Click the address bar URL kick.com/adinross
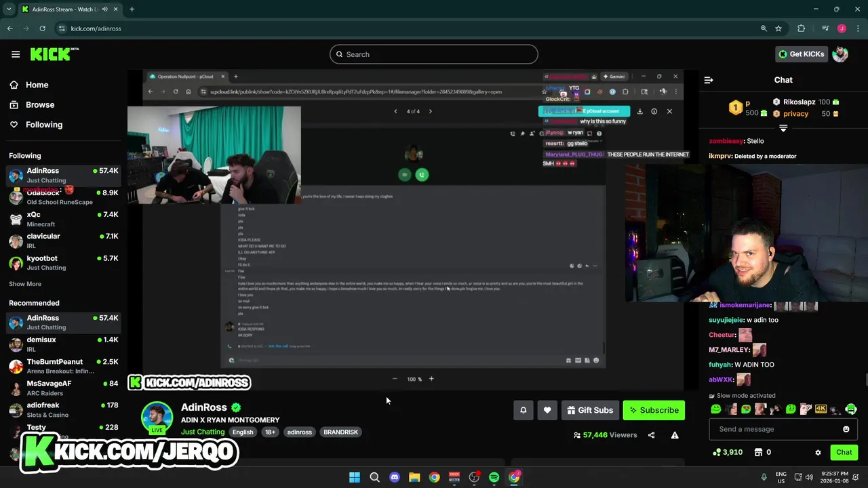The width and height of the screenshot is (868, 488). [x=96, y=28]
